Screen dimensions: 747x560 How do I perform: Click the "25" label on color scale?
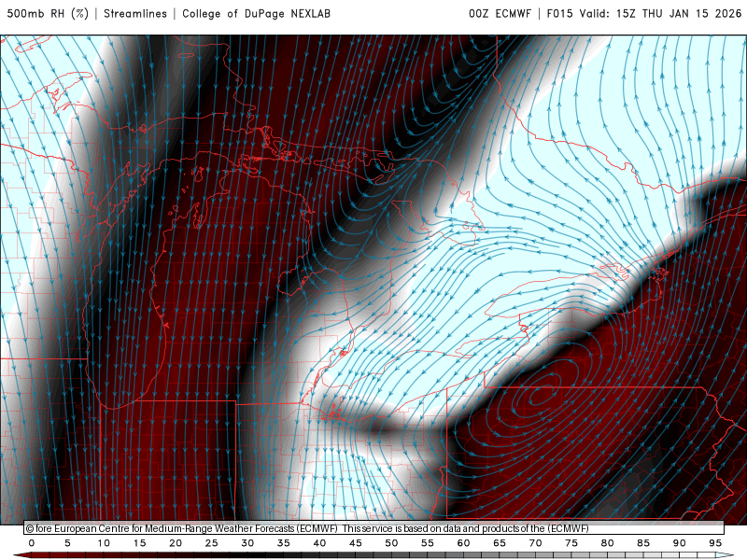tap(212, 543)
